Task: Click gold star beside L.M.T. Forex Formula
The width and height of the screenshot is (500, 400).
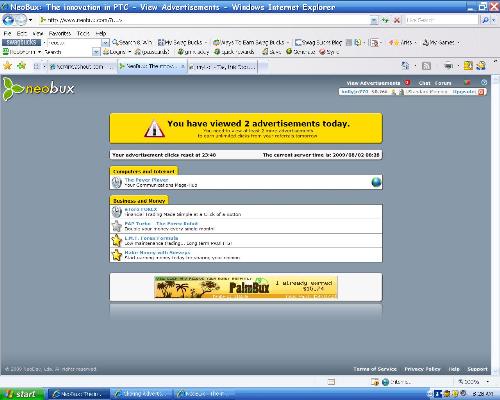Action: (x=116, y=240)
